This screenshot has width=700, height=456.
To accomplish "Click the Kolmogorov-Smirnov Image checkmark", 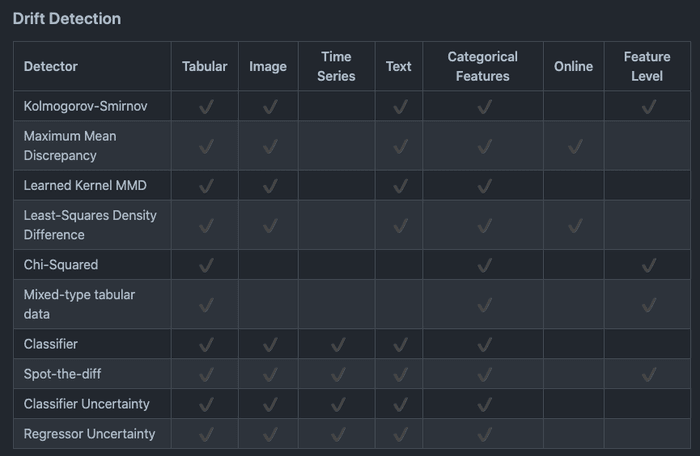I will 269,106.
